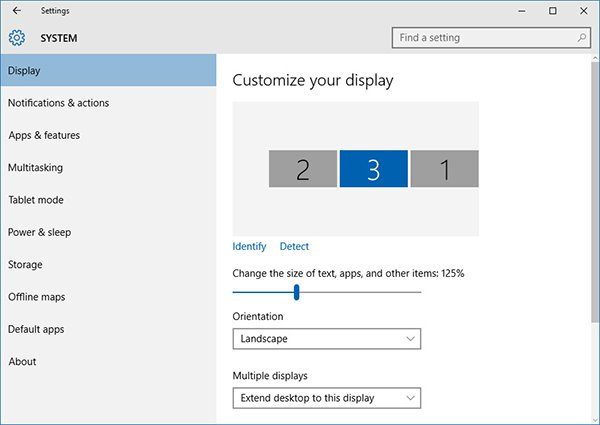Open the Orientation dropdown

326,339
